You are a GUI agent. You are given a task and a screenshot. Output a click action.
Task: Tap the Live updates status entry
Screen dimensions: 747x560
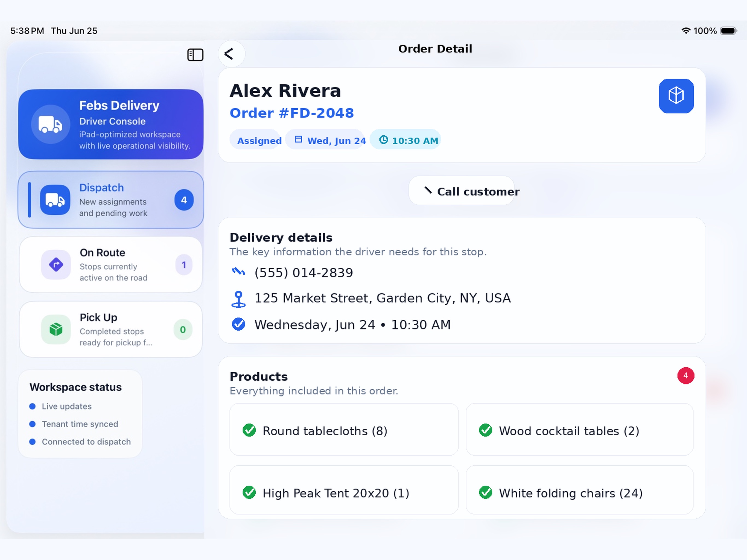(x=60, y=406)
